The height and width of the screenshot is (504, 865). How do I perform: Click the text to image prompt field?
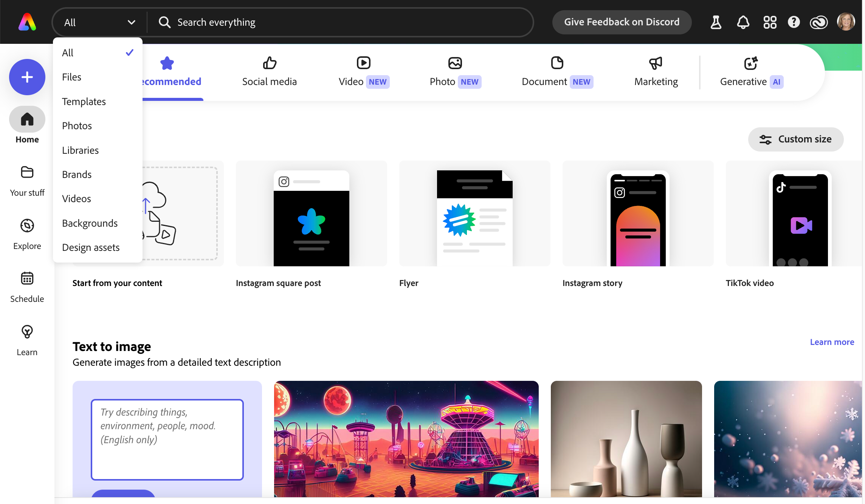[167, 439]
